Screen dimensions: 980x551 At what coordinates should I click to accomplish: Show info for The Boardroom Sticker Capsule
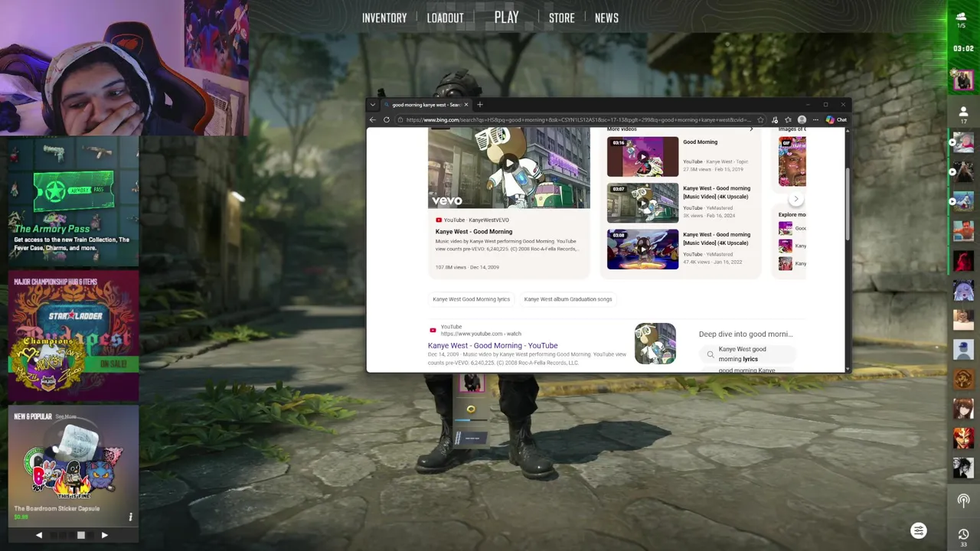coord(130,517)
